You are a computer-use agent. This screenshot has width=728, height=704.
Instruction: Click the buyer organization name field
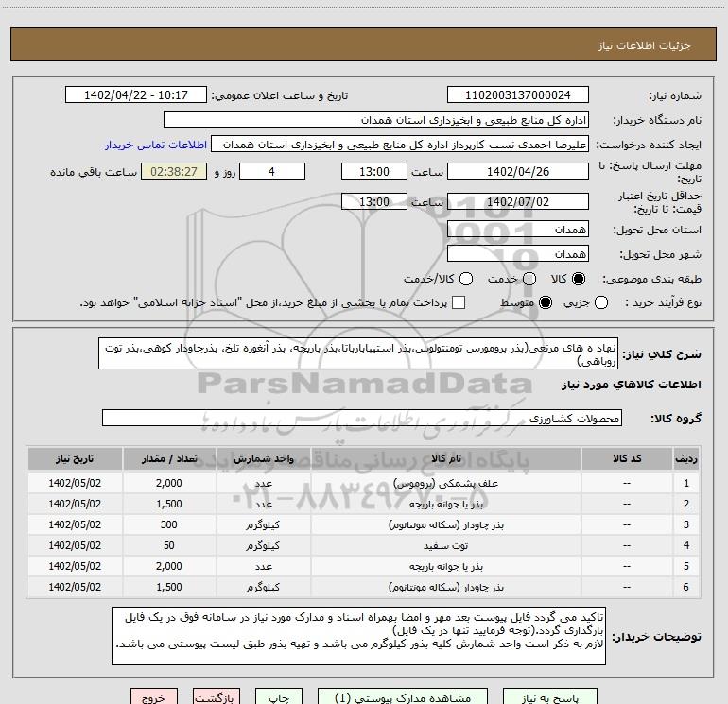(376, 120)
